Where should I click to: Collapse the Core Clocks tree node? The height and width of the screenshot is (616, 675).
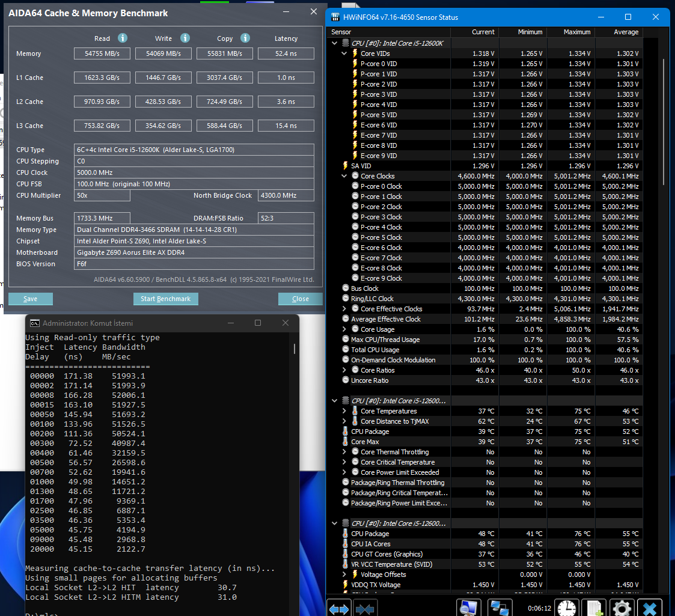point(344,176)
